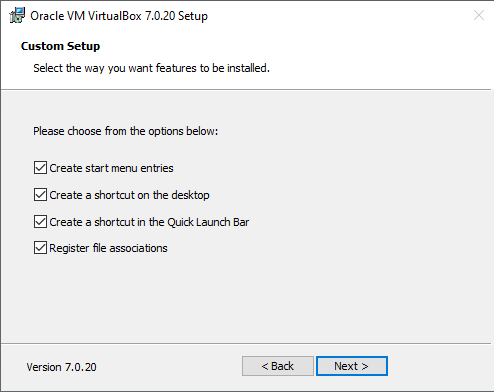This screenshot has height=392, width=494.
Task: Click the 'Create start menu entries' label text
Action: (111, 168)
